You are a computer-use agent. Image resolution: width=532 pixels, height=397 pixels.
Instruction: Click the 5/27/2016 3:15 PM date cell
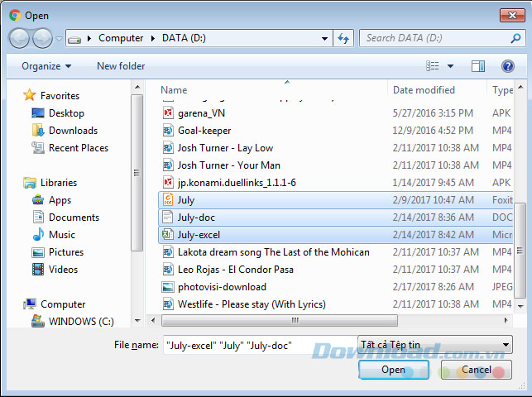tap(433, 112)
